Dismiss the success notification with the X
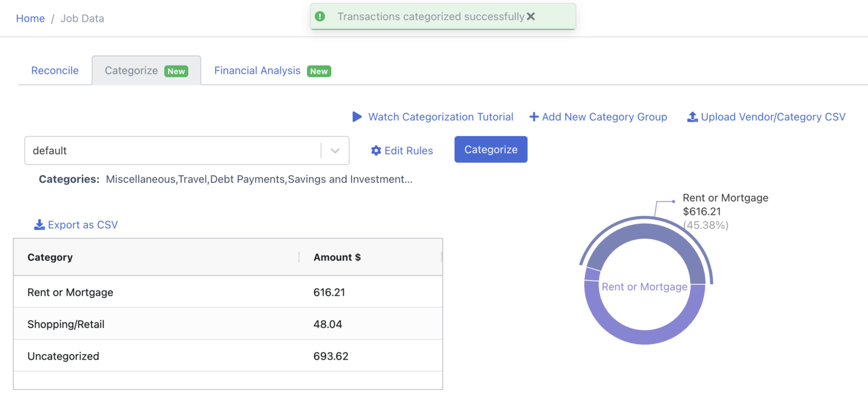This screenshot has height=415, width=868. [x=530, y=16]
